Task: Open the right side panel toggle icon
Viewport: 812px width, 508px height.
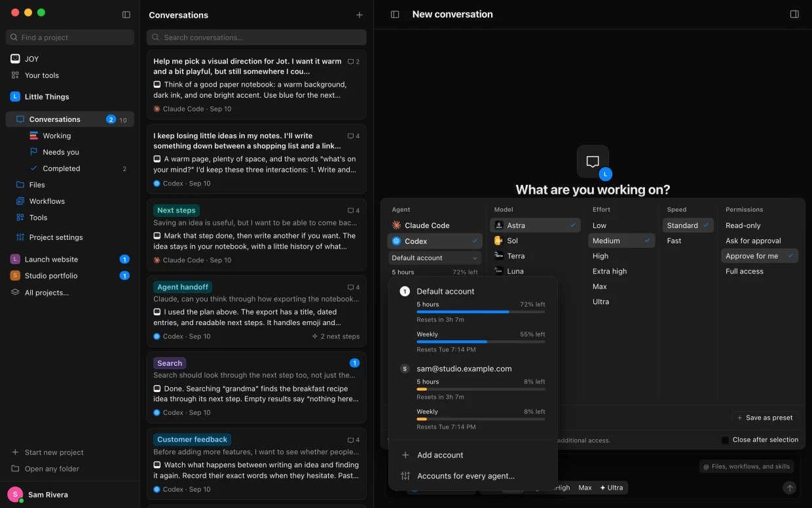Action: pyautogui.click(x=794, y=14)
